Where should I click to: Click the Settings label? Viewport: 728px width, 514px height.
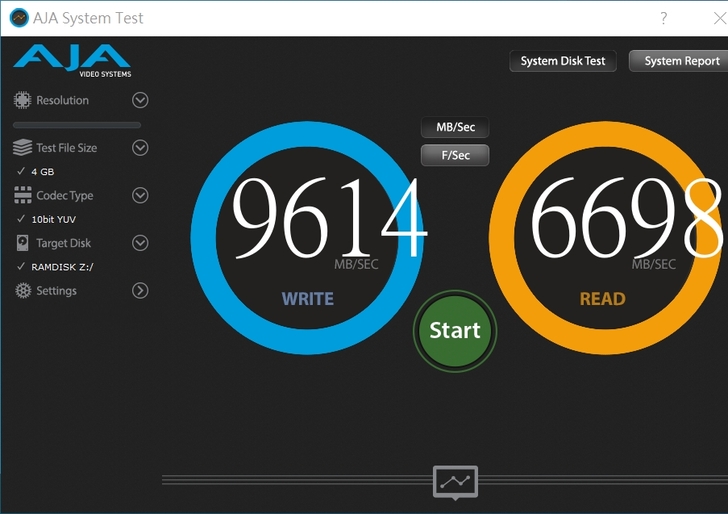tap(56, 291)
